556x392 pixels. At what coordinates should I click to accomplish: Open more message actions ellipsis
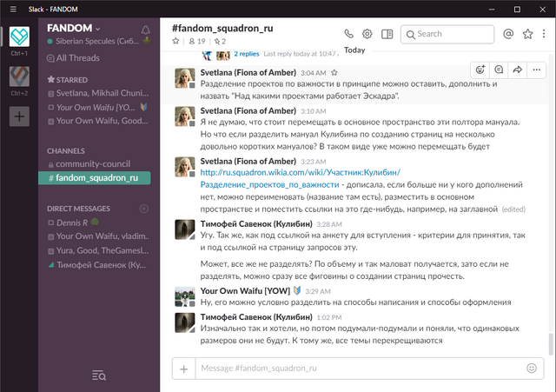(x=537, y=70)
